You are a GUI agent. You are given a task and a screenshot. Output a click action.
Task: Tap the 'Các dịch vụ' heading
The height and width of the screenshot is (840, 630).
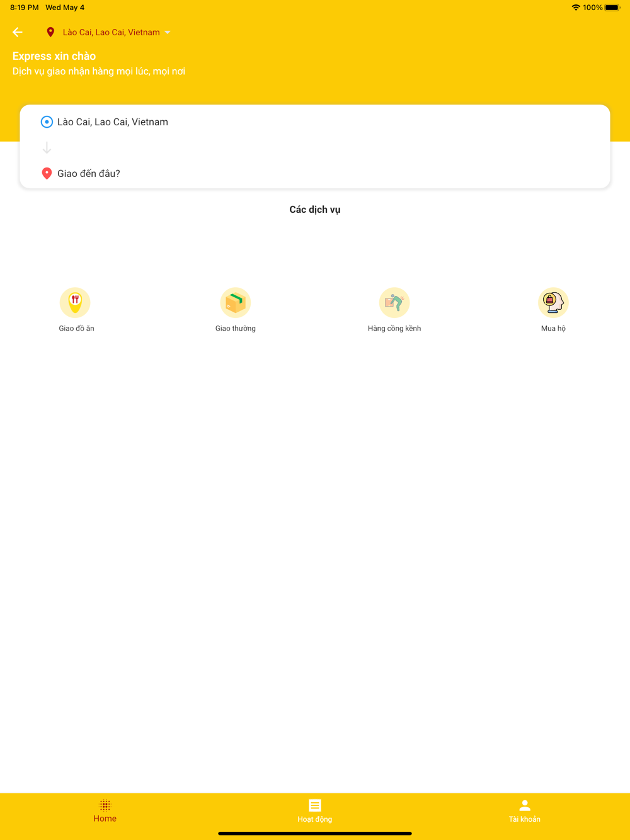coord(315,210)
